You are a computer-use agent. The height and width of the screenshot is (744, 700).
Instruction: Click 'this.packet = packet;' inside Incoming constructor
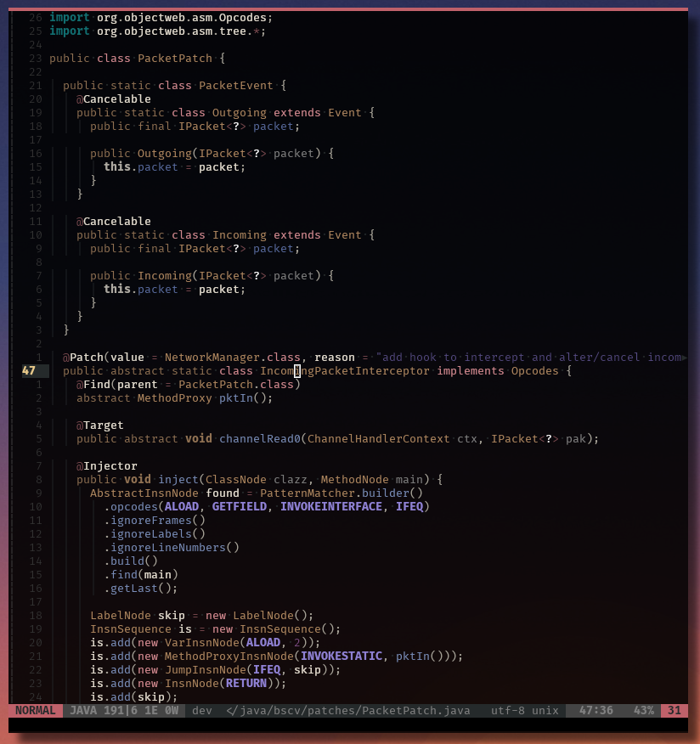pos(175,290)
